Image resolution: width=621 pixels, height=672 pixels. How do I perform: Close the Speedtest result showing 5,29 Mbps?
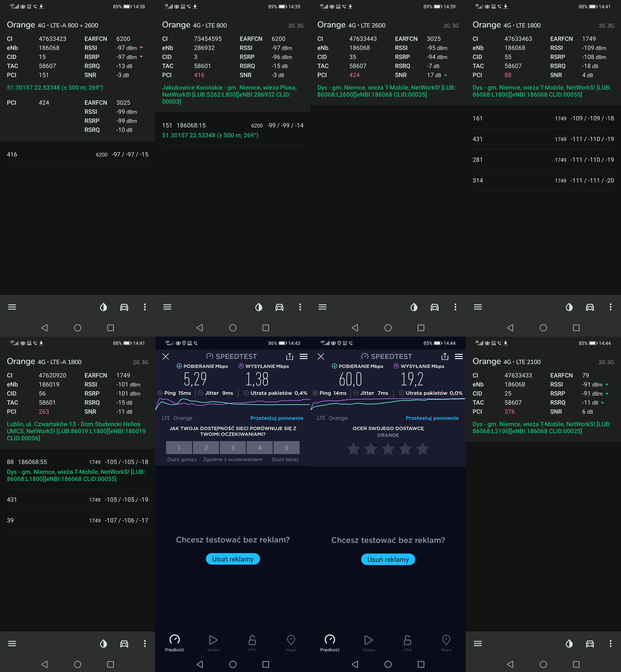(166, 356)
